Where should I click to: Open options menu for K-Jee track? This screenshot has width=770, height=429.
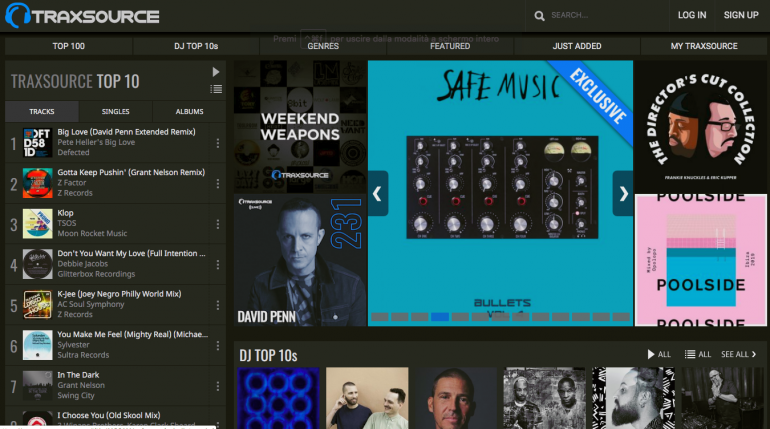click(218, 305)
